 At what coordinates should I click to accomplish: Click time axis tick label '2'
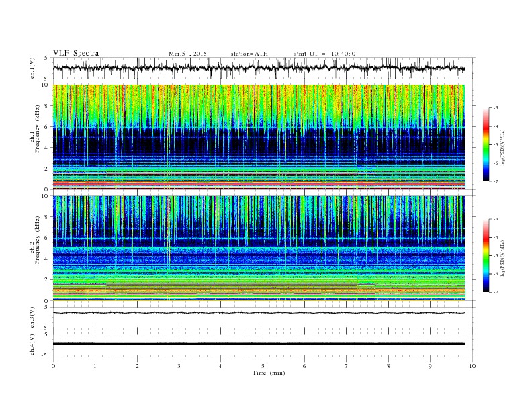[137, 366]
